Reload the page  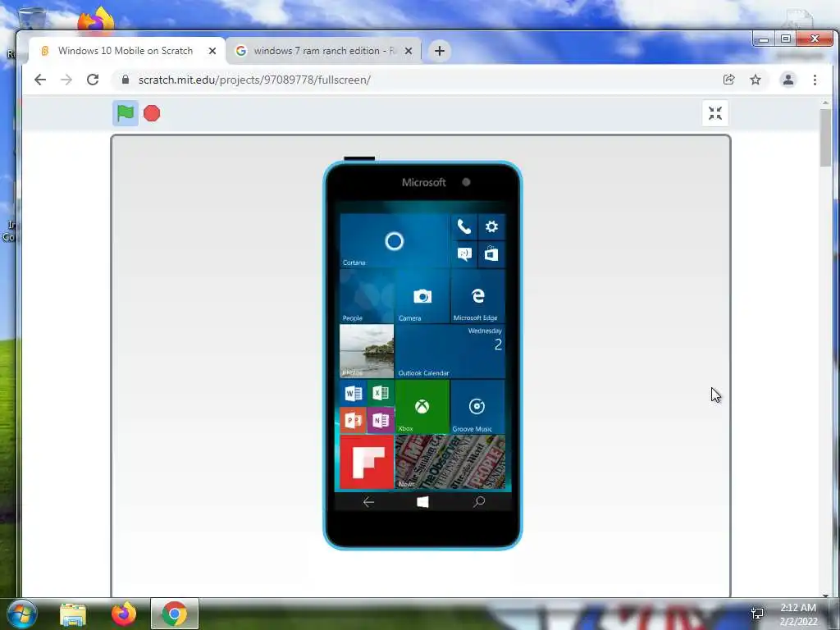(x=93, y=80)
